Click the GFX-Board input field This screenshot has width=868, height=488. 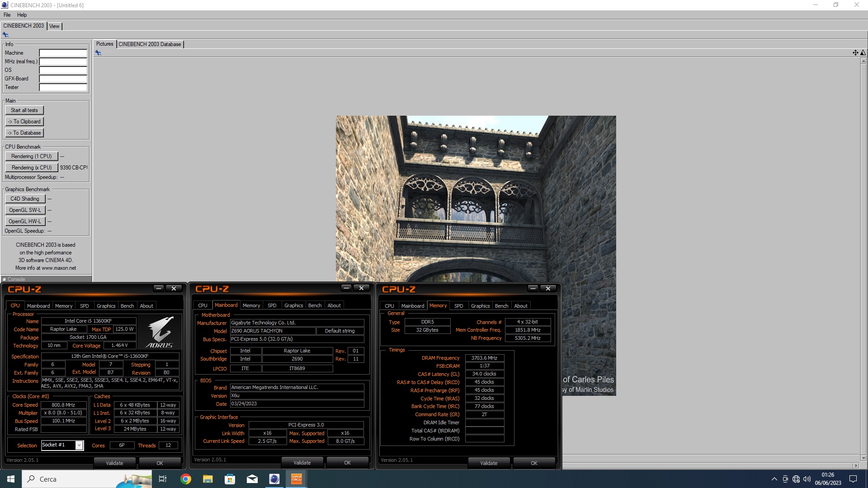click(x=63, y=79)
